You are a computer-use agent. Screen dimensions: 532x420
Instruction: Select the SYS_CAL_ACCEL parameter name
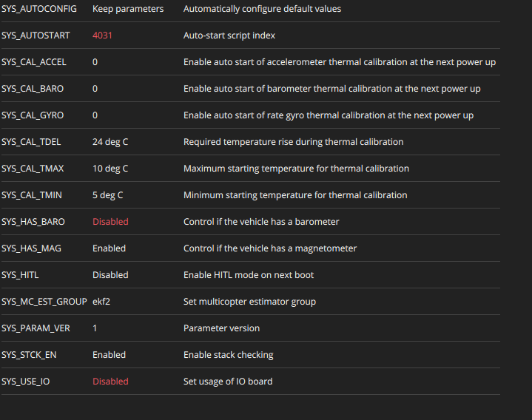34,62
